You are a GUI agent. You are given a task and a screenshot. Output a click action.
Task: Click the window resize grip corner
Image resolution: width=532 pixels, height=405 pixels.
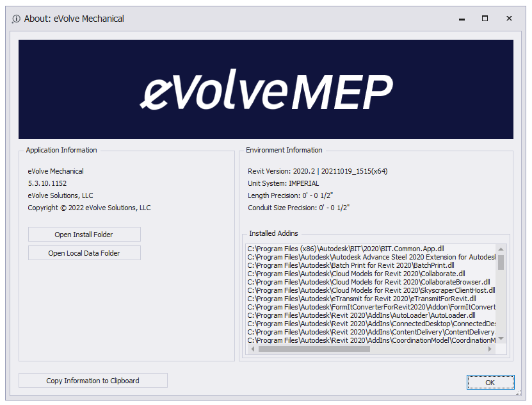(519, 393)
